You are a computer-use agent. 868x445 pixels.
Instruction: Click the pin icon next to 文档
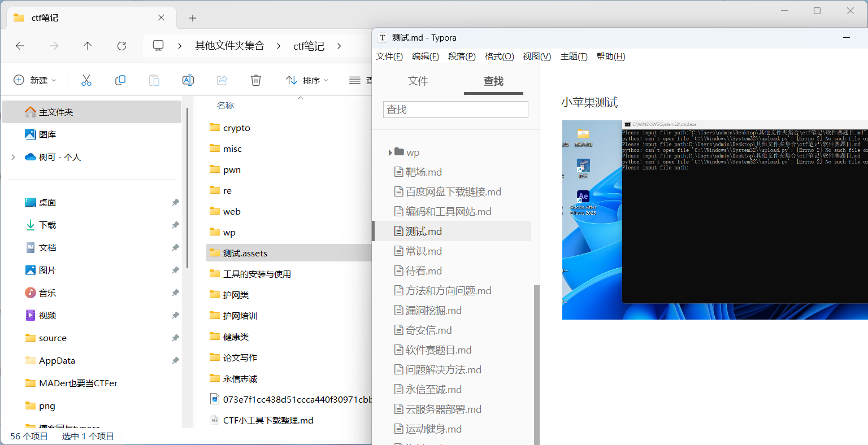pos(175,247)
